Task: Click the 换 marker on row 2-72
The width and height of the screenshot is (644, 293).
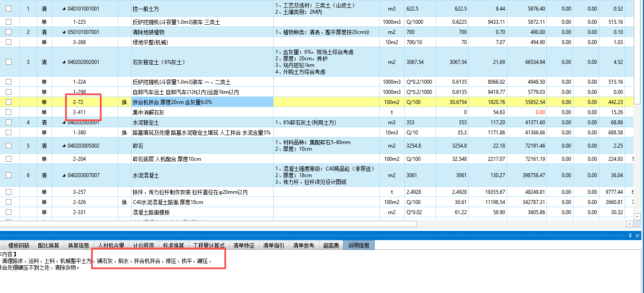Action: coord(124,102)
